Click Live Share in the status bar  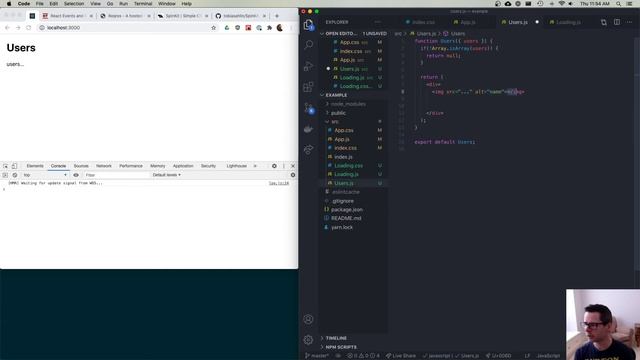[401, 356]
